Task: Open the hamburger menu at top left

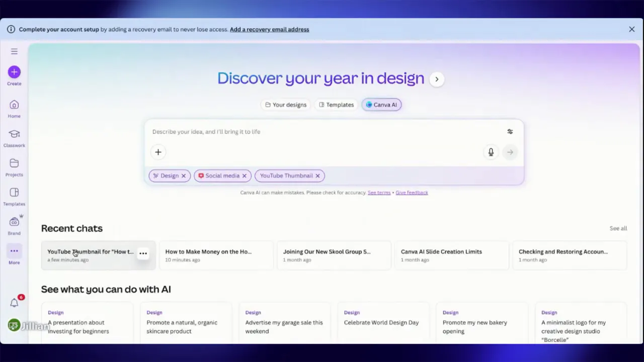Action: 14,51
